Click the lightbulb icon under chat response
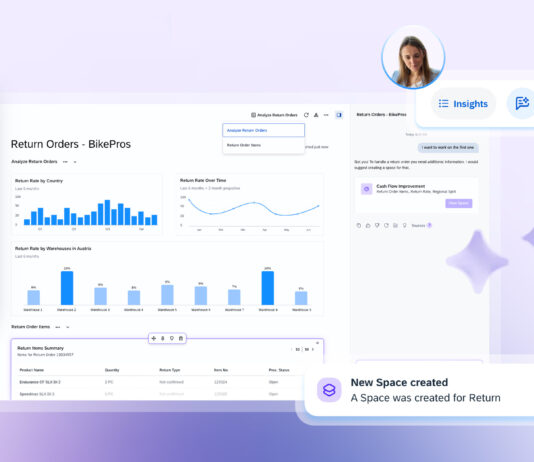The width and height of the screenshot is (534, 462). pos(405,225)
